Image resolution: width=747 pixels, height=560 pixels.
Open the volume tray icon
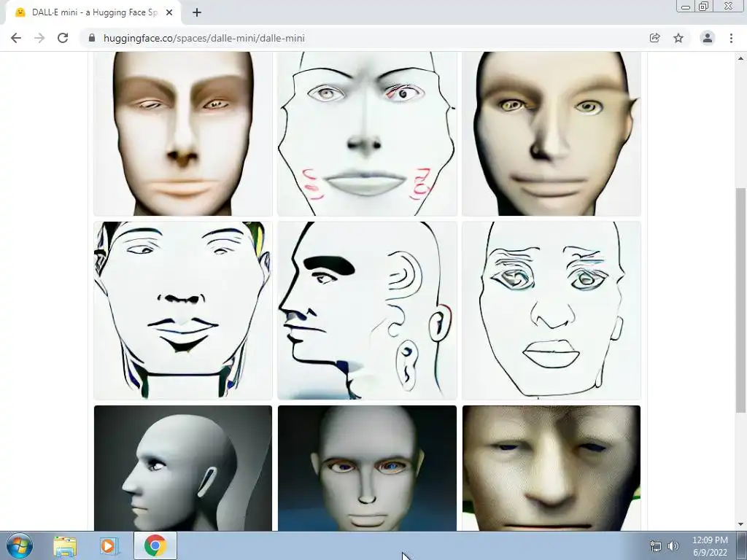point(673,546)
